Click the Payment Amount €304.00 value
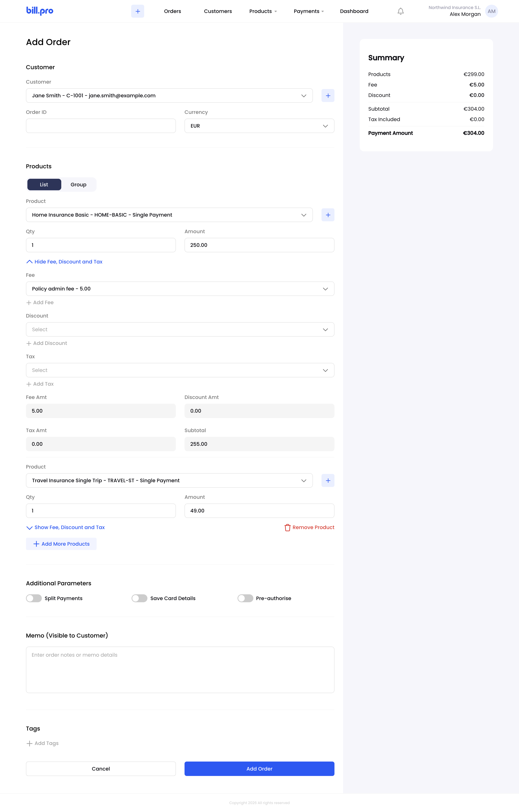 click(x=473, y=133)
